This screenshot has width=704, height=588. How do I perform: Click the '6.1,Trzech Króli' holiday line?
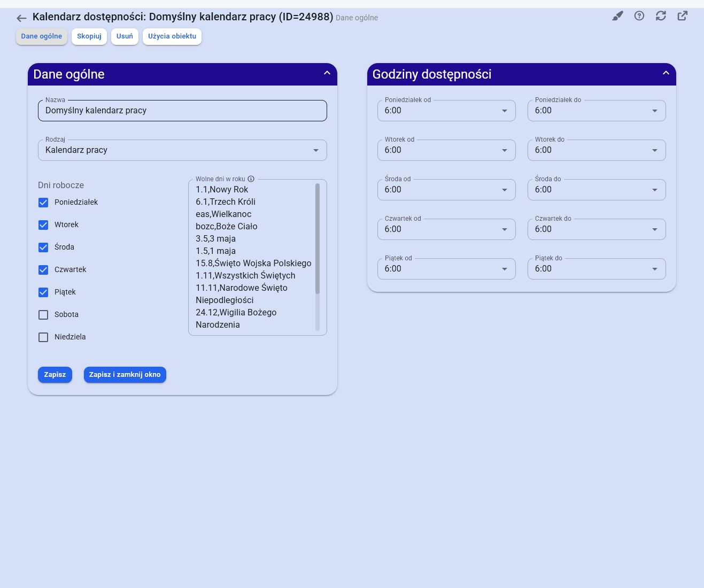click(226, 202)
